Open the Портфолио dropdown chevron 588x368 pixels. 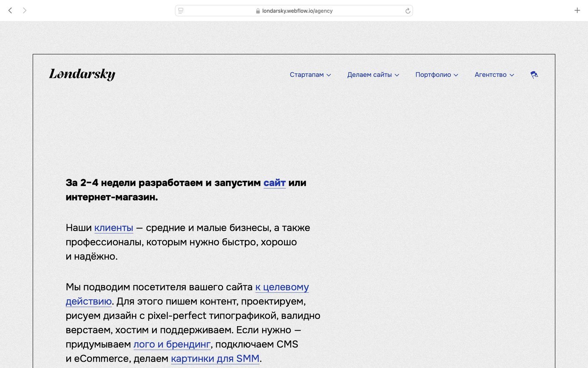coord(456,75)
